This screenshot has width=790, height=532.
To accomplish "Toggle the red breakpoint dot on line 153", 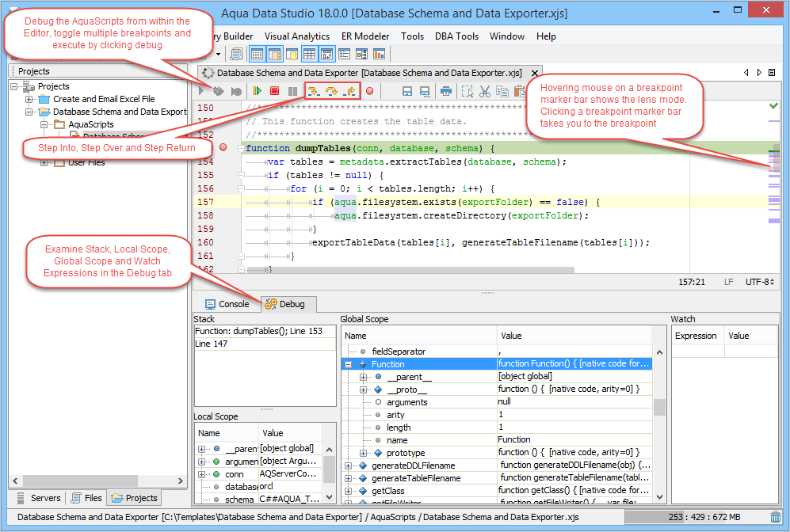I will click(x=223, y=147).
